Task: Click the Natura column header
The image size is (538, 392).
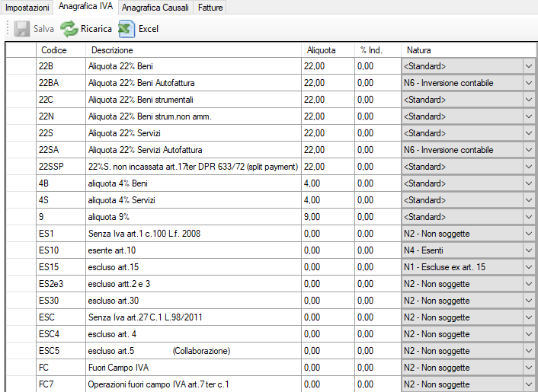Action: 418,50
